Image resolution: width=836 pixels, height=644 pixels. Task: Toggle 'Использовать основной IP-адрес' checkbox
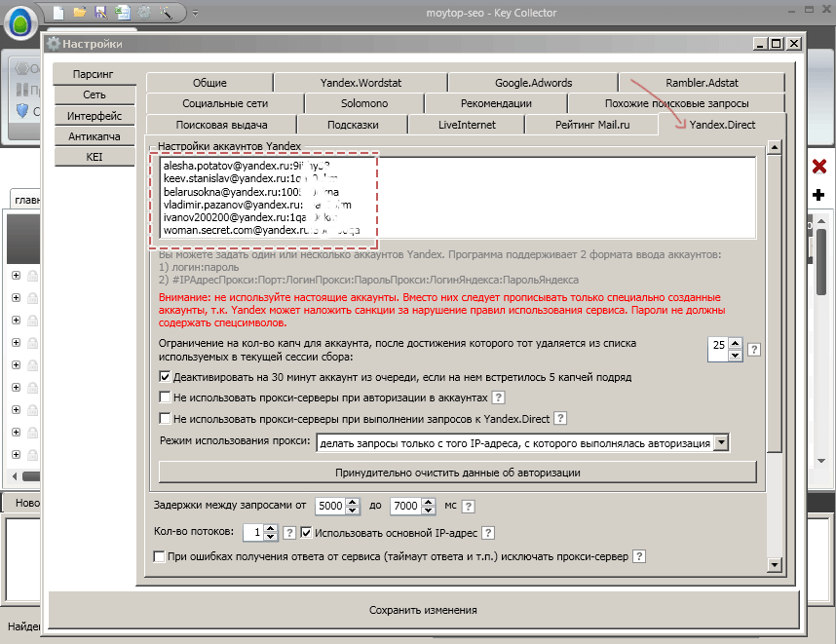[x=306, y=532]
